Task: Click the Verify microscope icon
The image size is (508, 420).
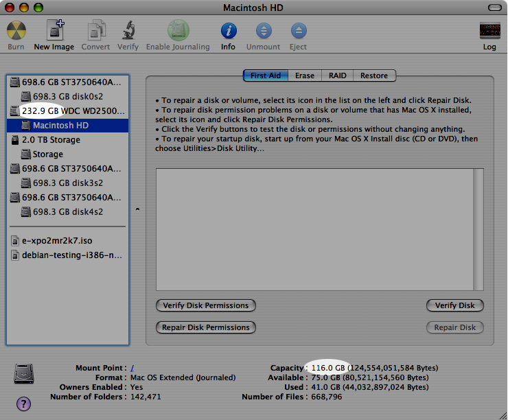Action: 128,30
